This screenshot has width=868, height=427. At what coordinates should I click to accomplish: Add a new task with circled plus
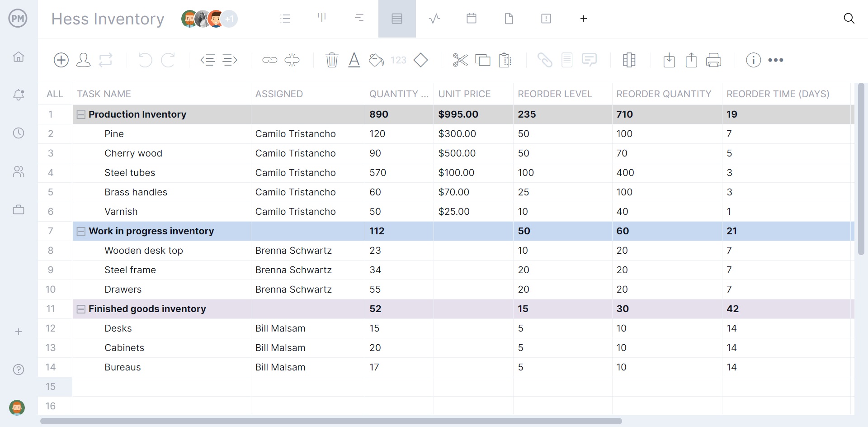tap(61, 60)
